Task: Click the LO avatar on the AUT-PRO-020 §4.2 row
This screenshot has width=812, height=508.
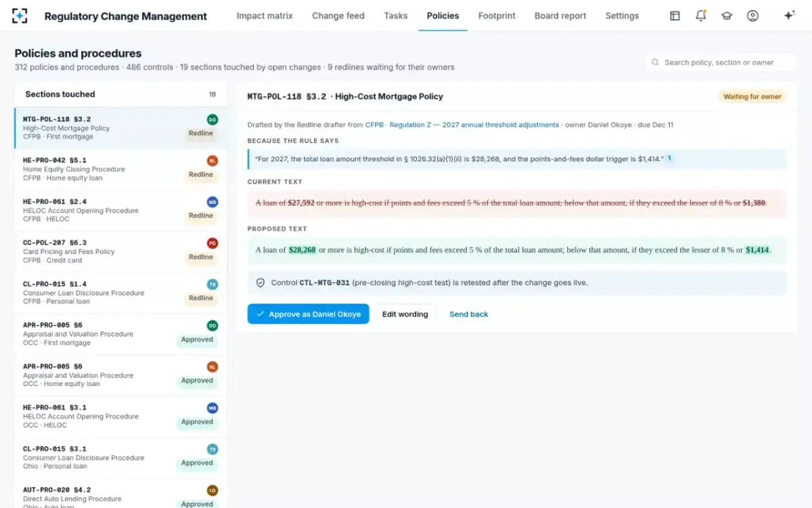Action: coord(212,490)
